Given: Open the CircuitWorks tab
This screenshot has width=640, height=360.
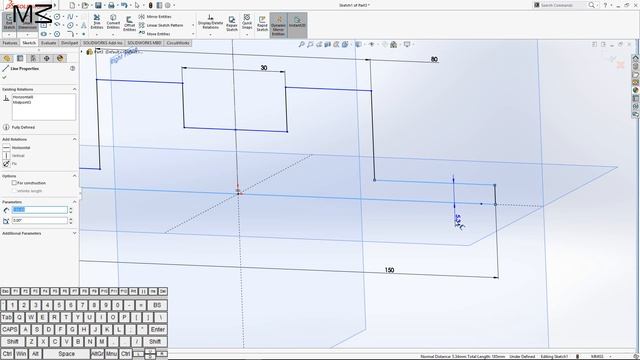Looking at the screenshot, I should [x=178, y=43].
